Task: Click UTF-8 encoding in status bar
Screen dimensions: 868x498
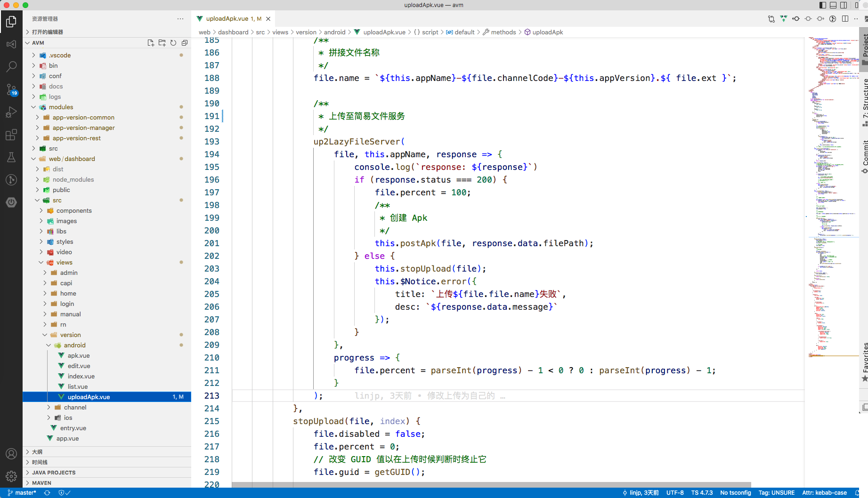Action: point(674,493)
